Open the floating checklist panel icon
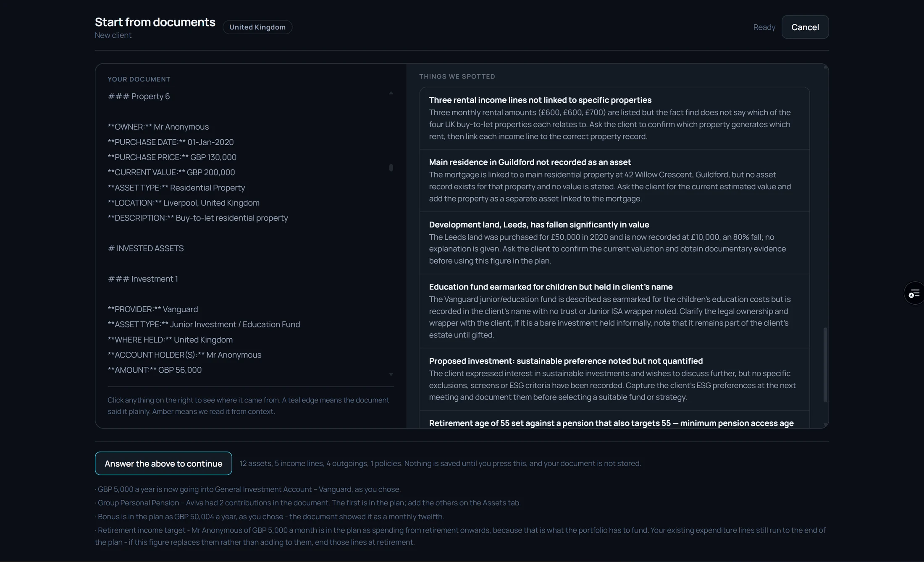This screenshot has height=562, width=924. click(x=914, y=293)
